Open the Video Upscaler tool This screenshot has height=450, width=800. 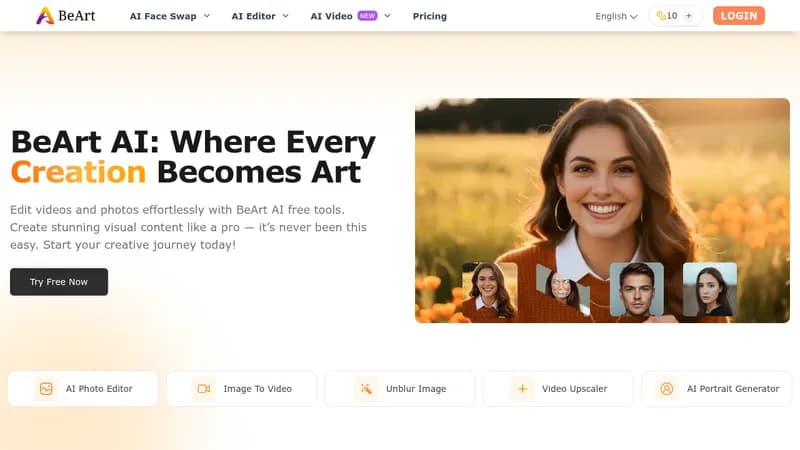[x=559, y=389]
